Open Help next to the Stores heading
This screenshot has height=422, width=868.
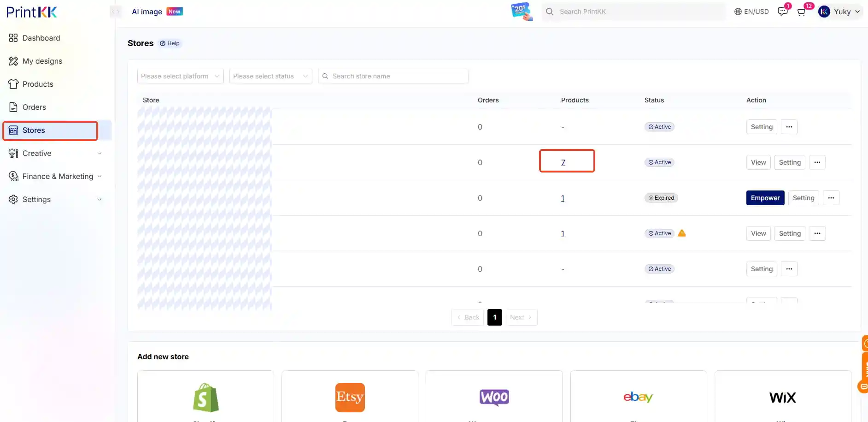(170, 43)
